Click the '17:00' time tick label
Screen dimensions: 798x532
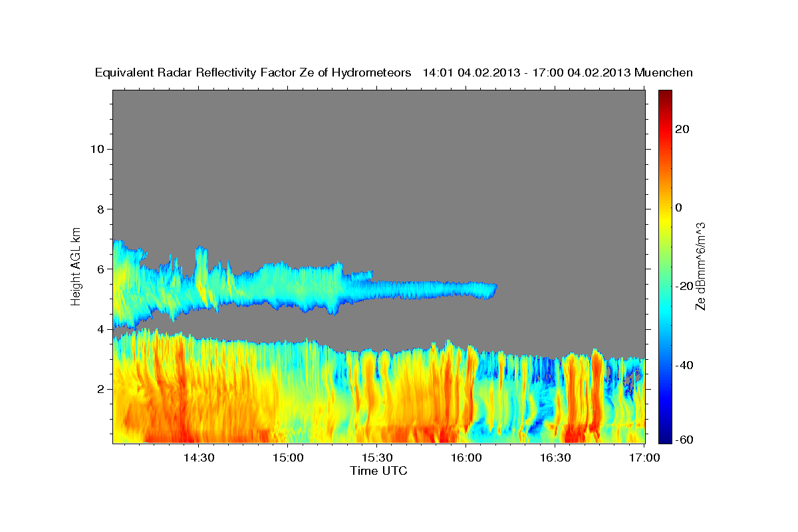pyautogui.click(x=645, y=458)
